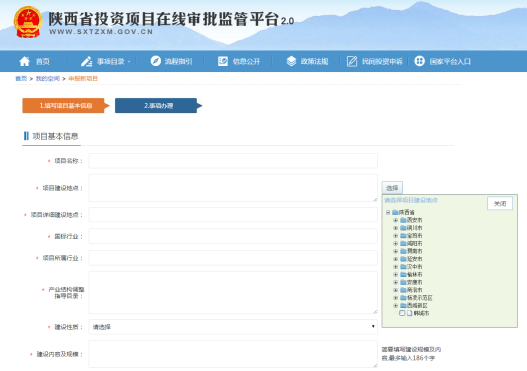Open the 建设性质 请选择 dropdown
Screen dimensions: 527x371
point(233,327)
